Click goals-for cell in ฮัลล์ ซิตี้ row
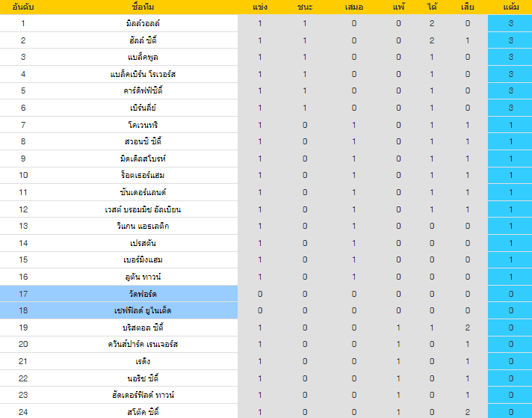This screenshot has height=418, width=532. 432,40
